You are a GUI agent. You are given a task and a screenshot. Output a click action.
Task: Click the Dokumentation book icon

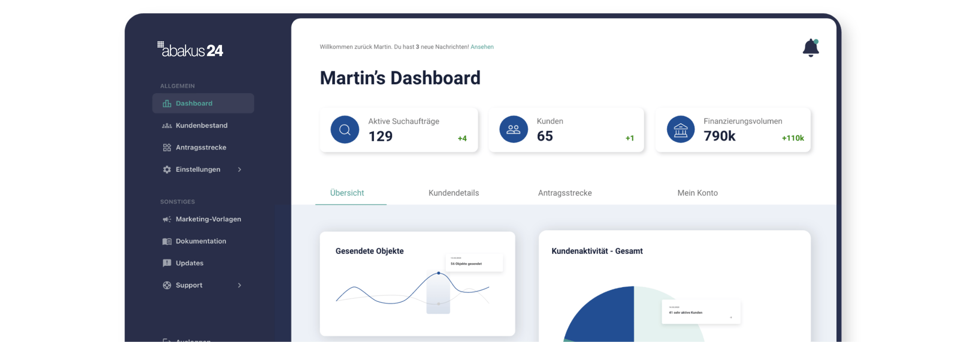click(167, 241)
